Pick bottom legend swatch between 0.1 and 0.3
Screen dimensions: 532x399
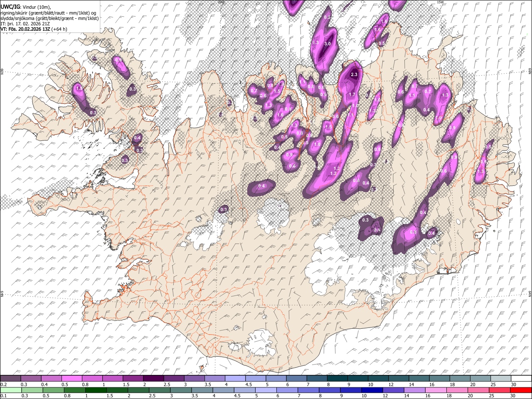[x=10, y=390]
